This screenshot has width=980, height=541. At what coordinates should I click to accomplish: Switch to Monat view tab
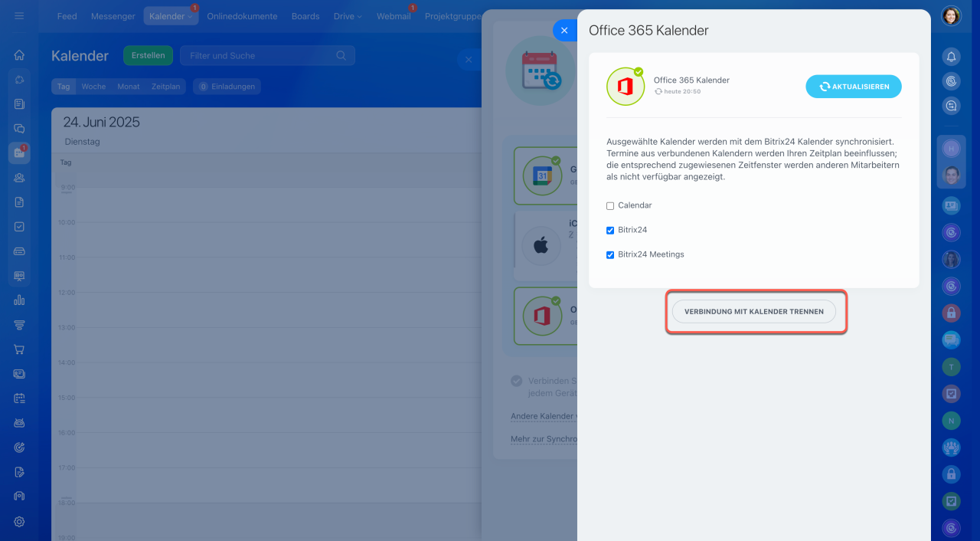129,87
